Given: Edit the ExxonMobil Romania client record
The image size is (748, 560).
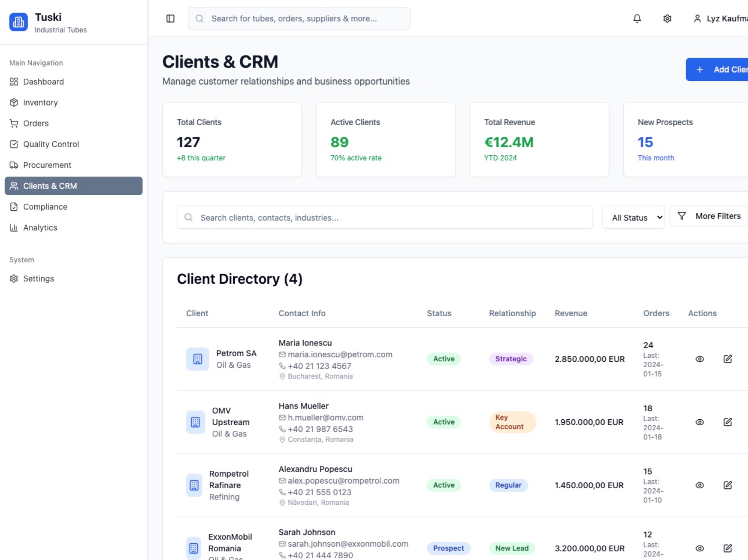Looking at the screenshot, I should (728, 548).
